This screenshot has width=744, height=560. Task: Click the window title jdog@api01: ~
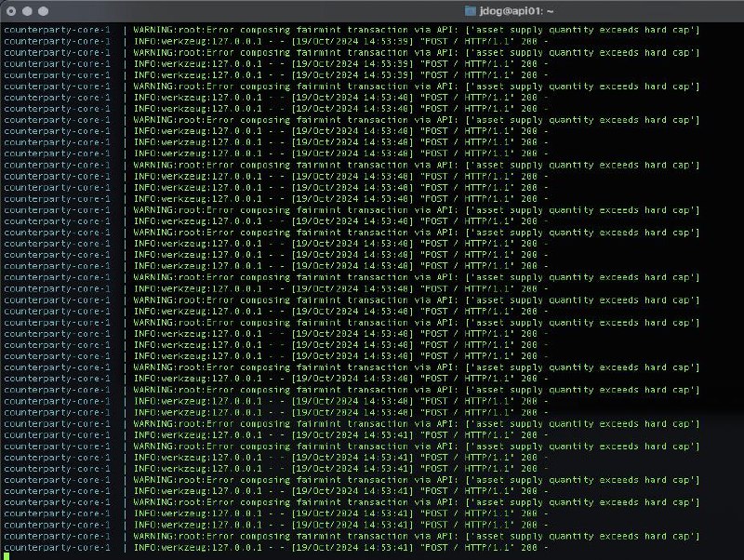[516, 11]
